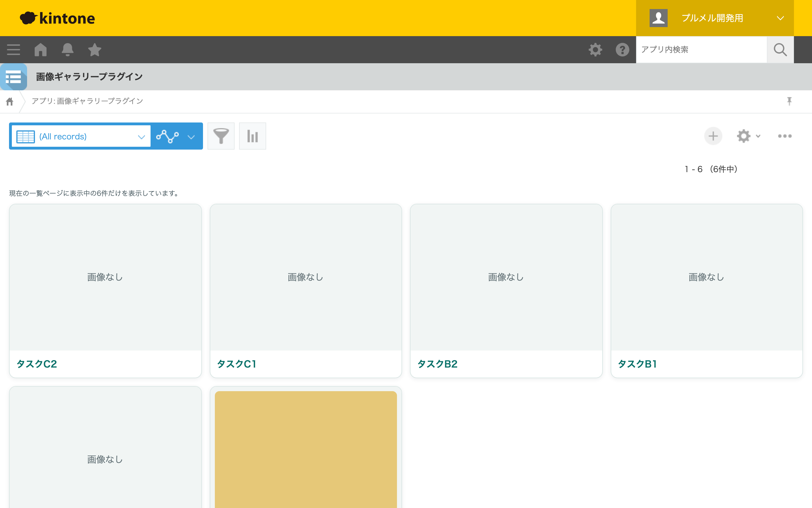Go to portal home icon
The height and width of the screenshot is (508, 812).
41,50
